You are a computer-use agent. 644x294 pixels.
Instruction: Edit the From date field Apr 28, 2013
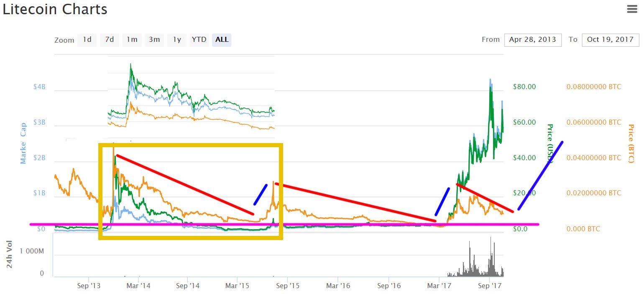point(533,40)
